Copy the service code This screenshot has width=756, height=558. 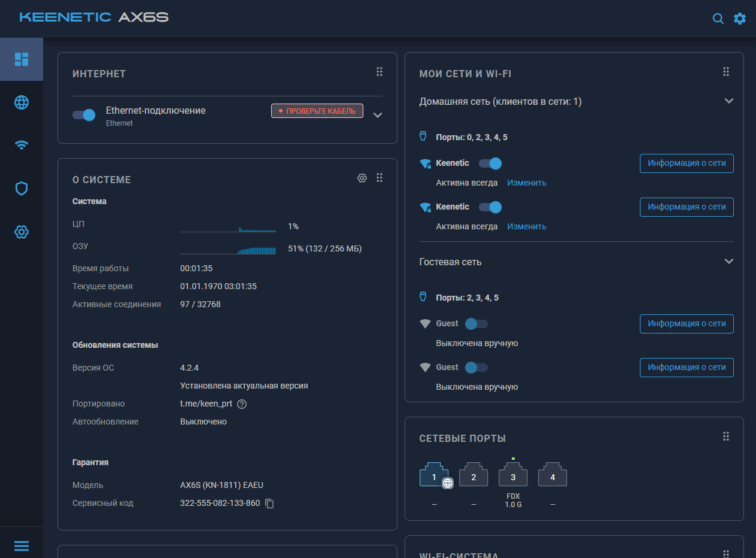point(269,504)
